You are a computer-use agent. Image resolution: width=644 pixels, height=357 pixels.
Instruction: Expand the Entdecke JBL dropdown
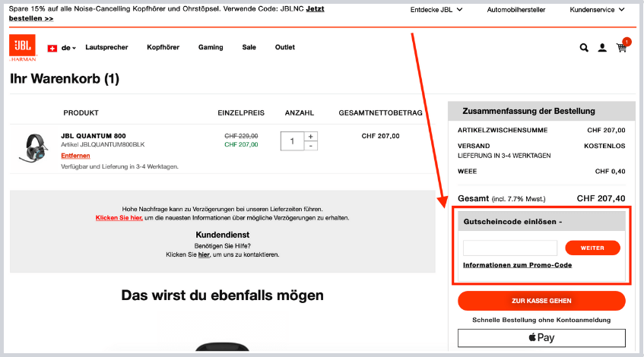point(436,9)
